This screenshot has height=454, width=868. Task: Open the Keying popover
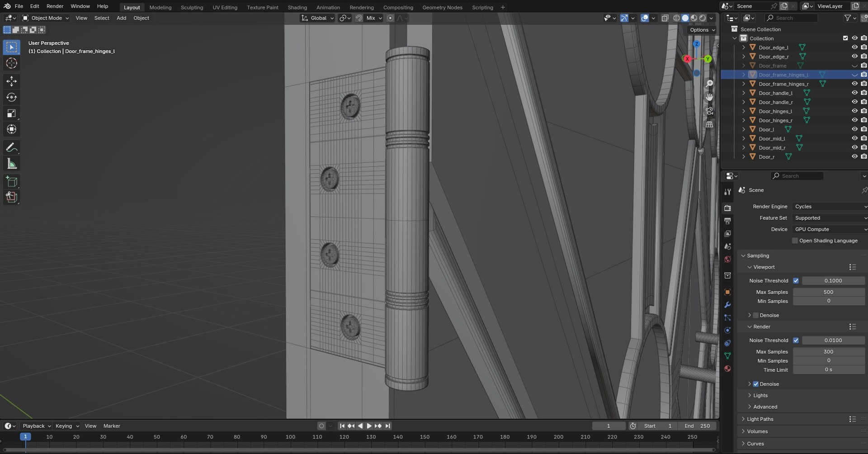66,426
